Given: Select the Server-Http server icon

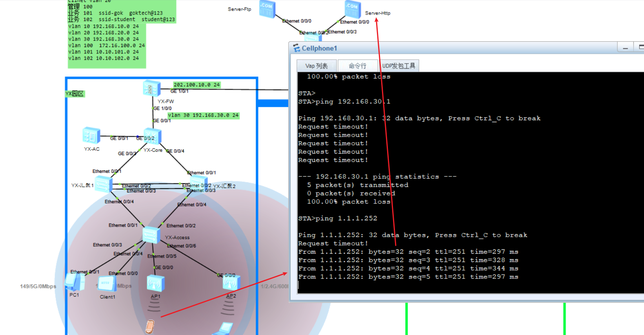Looking at the screenshot, I should pos(353,9).
